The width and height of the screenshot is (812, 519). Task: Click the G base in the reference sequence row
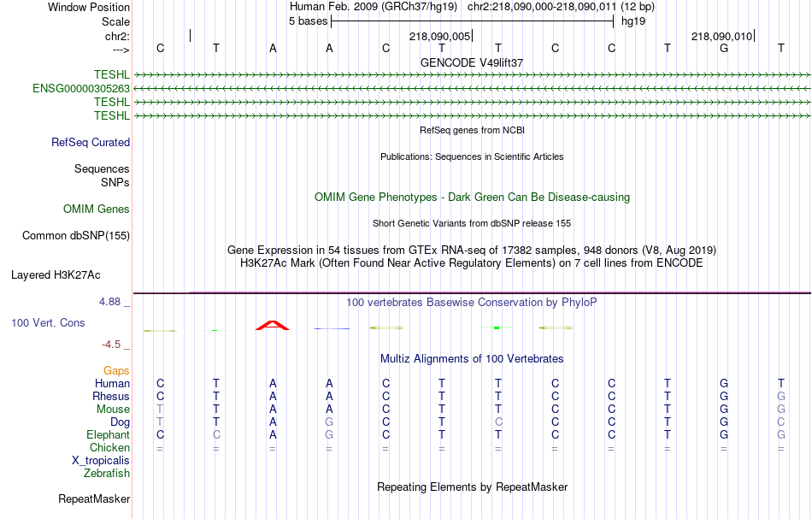724,48
